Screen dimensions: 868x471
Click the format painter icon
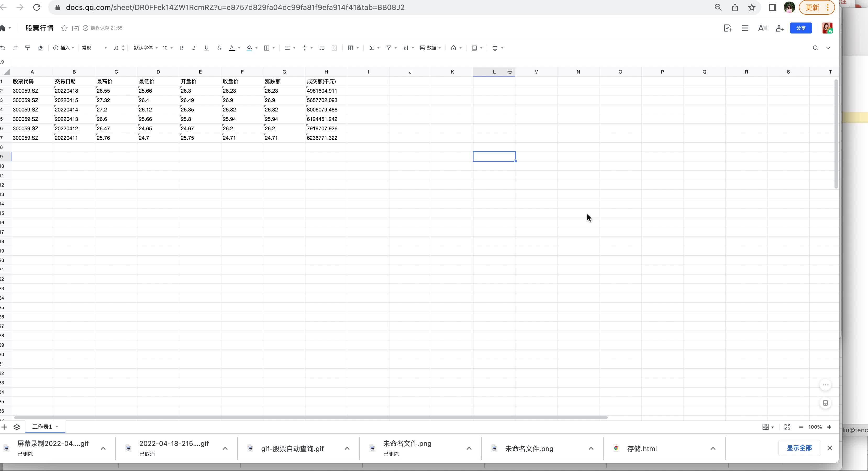28,48
